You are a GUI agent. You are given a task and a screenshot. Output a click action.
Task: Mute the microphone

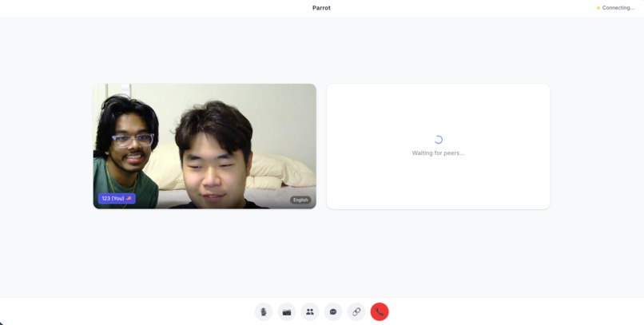click(263, 312)
